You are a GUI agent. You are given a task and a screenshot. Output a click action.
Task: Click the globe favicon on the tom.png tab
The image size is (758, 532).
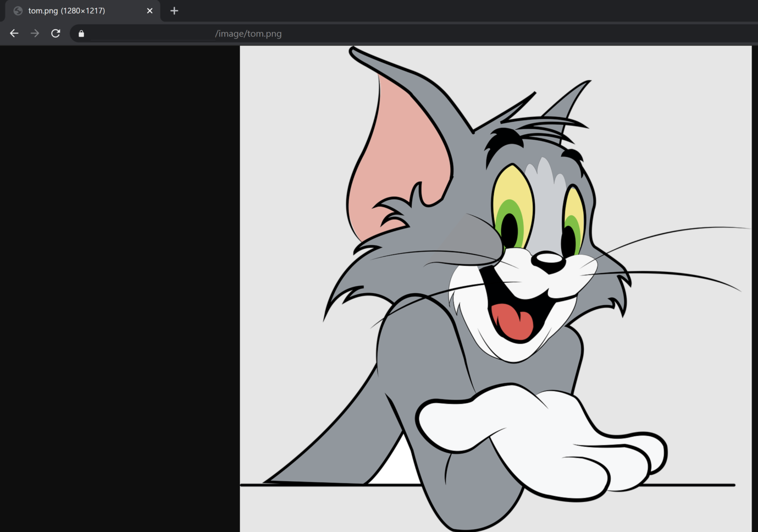pyautogui.click(x=18, y=10)
